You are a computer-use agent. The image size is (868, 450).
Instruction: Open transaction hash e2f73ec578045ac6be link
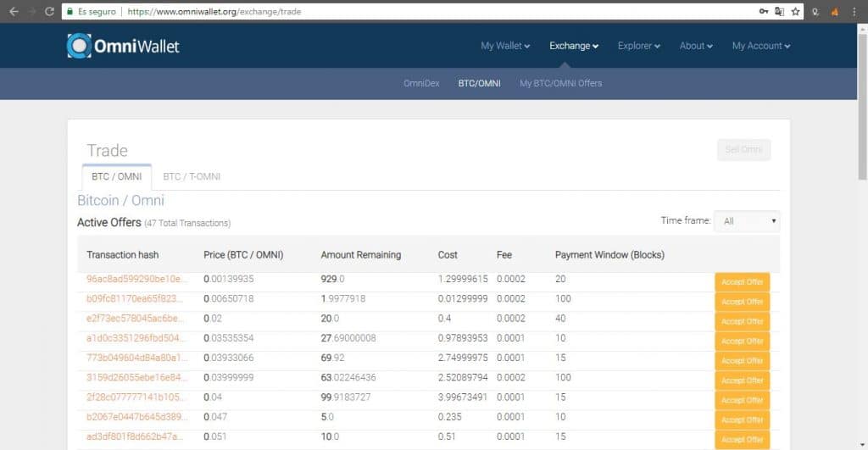pyautogui.click(x=135, y=319)
